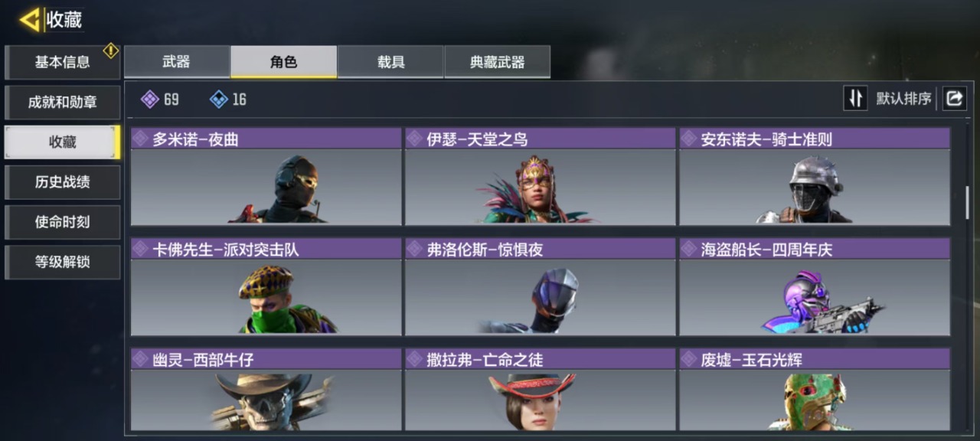The image size is (980, 441).
Task: Click the yellow back arrow icon
Action: [x=30, y=20]
